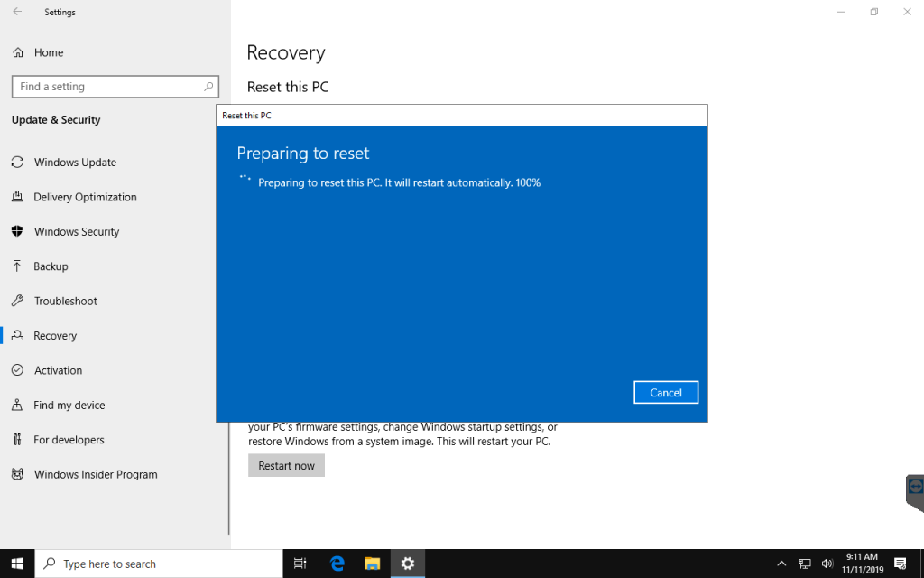The image size is (924, 578).
Task: Focus the Find a setting search box
Action: click(115, 87)
